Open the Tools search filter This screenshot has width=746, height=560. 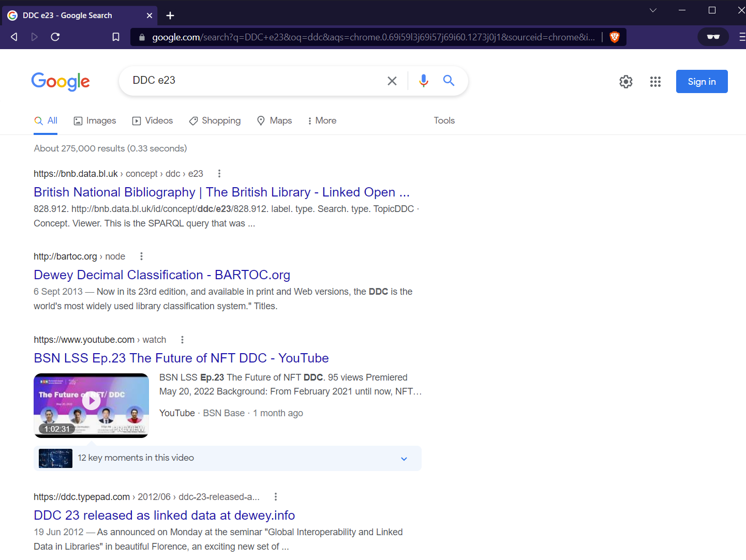click(444, 120)
